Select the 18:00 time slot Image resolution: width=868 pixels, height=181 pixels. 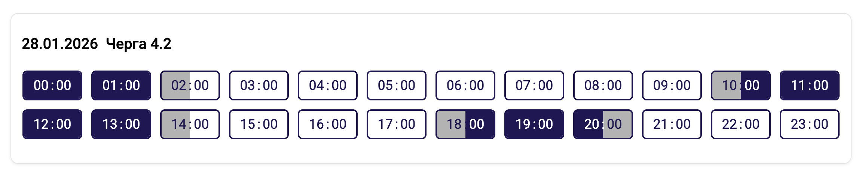point(465,124)
